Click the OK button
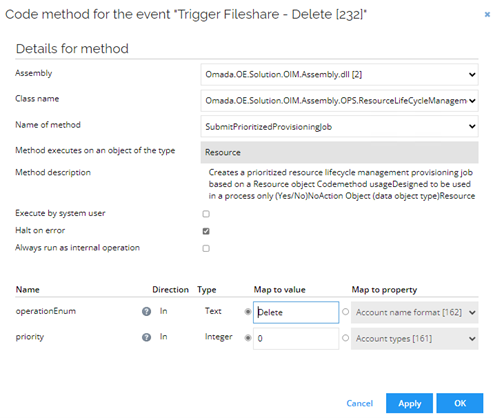Viewport: 493px width, 418px height. (460, 403)
